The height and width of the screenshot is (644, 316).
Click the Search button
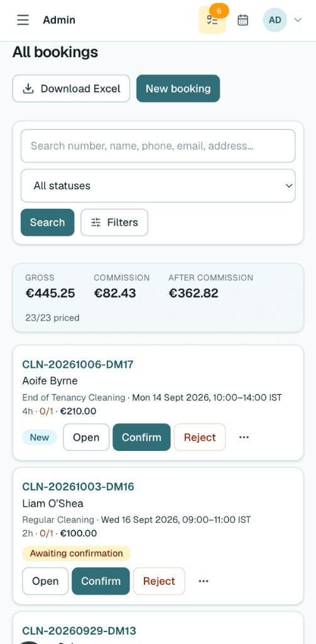coord(48,222)
